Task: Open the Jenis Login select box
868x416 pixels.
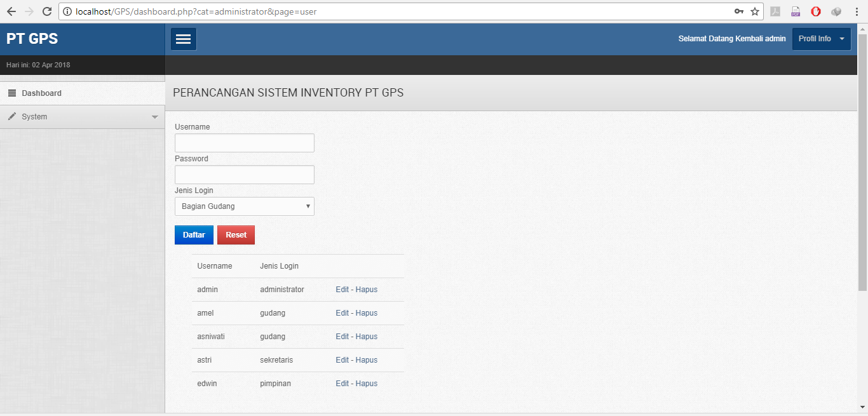Action: coord(245,206)
